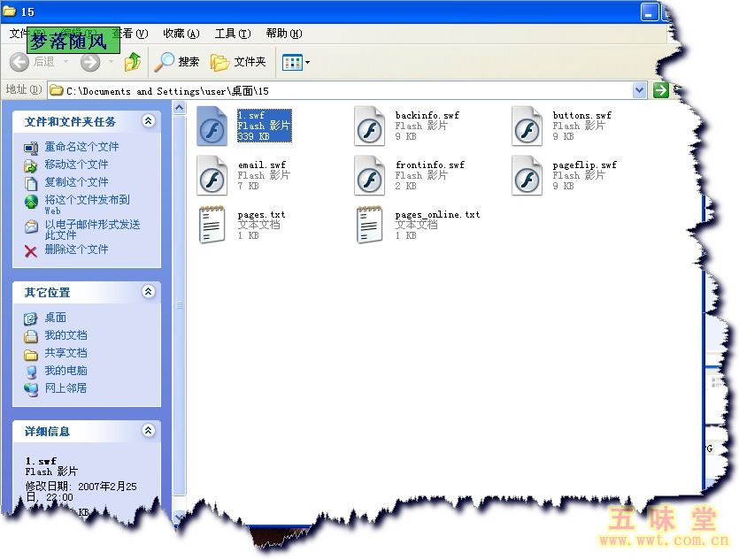Select the pages_online.txt text file icon
This screenshot has height=560, width=739.
click(370, 225)
